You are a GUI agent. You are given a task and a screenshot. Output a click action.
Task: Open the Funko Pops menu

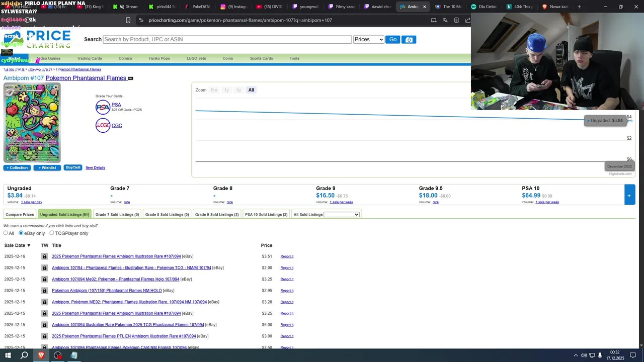point(159,58)
